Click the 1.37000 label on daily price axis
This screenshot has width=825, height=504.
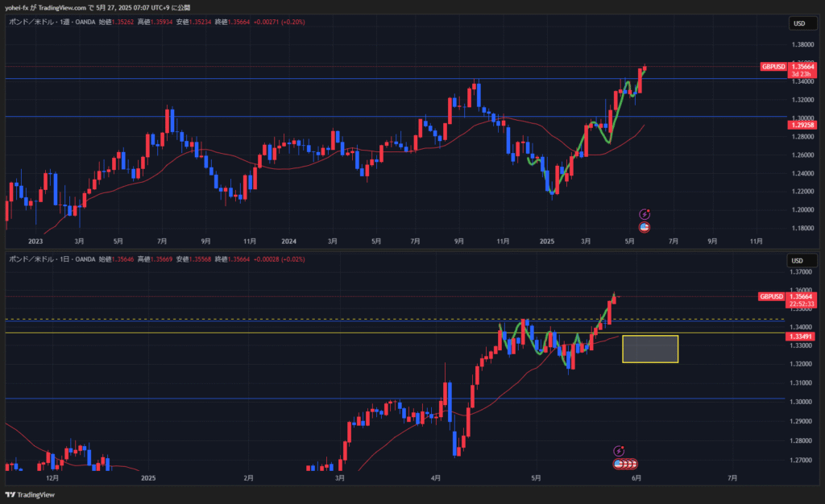pyautogui.click(x=800, y=271)
